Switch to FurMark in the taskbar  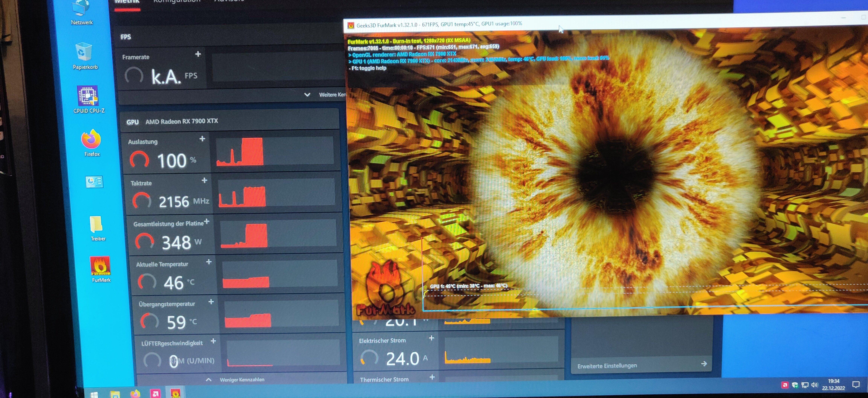[x=175, y=393]
